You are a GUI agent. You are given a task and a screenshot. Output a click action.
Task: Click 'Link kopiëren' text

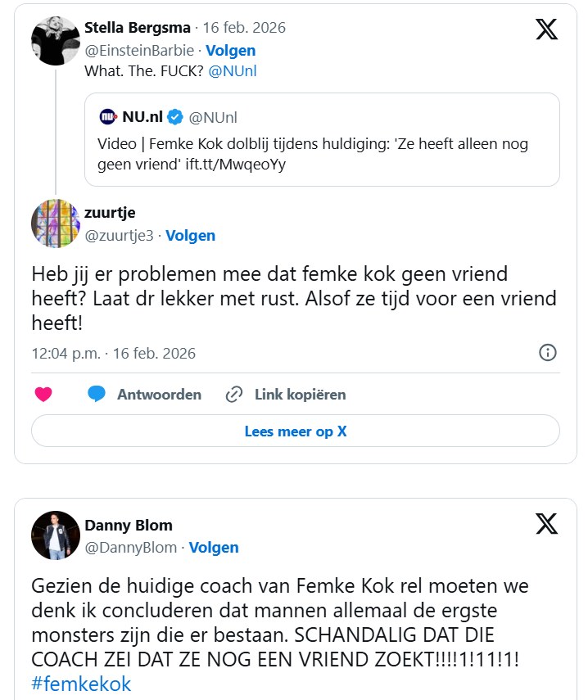[x=300, y=395]
